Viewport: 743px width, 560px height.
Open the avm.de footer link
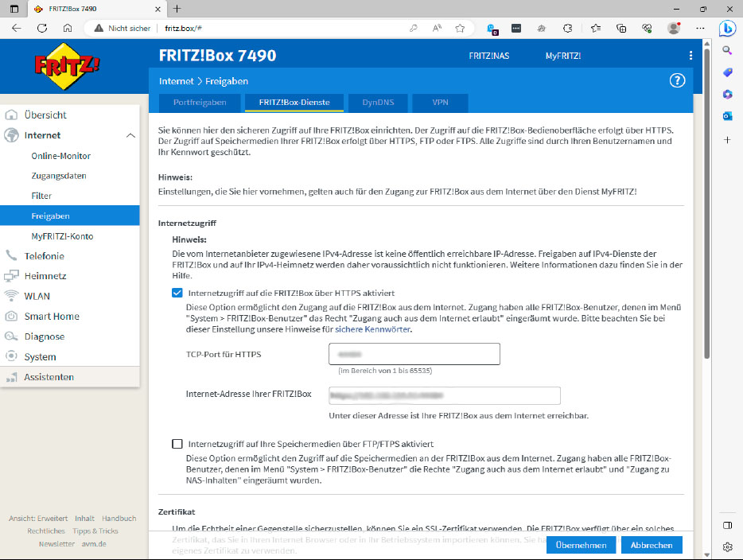pos(94,544)
